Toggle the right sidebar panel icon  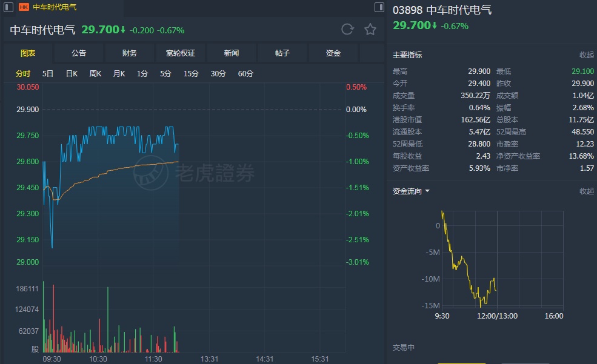(x=379, y=7)
